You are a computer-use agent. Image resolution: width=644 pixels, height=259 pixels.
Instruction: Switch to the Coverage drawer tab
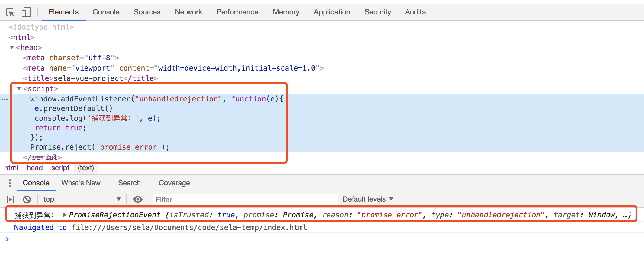[x=174, y=183]
